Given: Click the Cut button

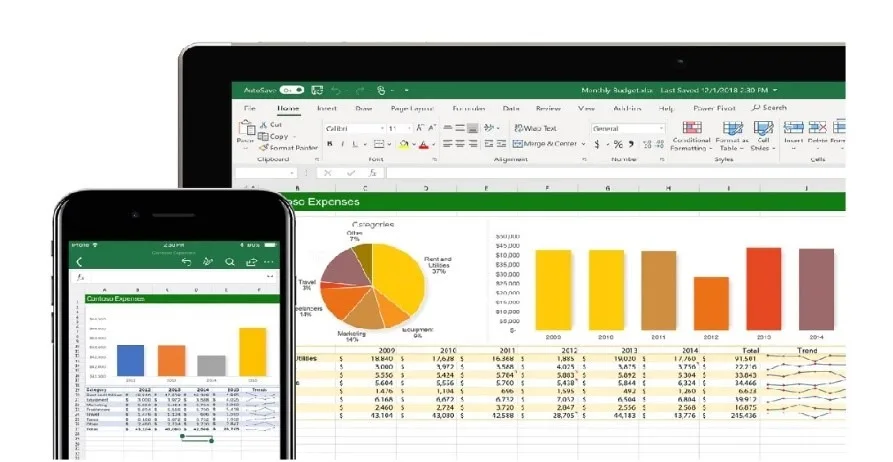Looking at the screenshot, I should pos(271,124).
